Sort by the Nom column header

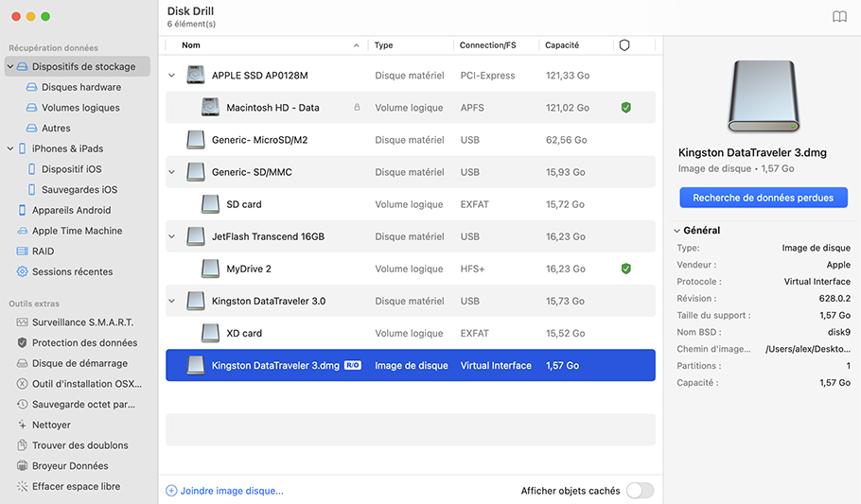point(191,45)
